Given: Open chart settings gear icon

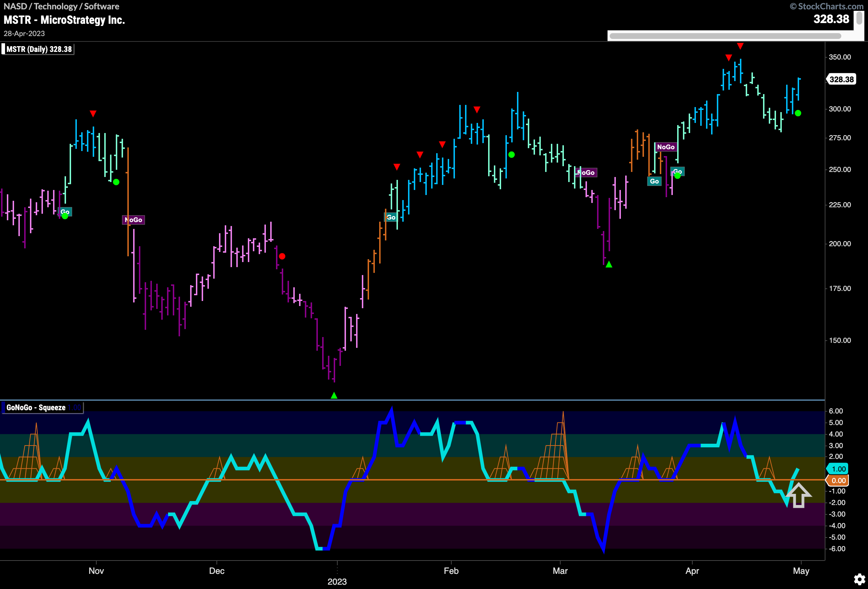Looking at the screenshot, I should click(x=859, y=579).
